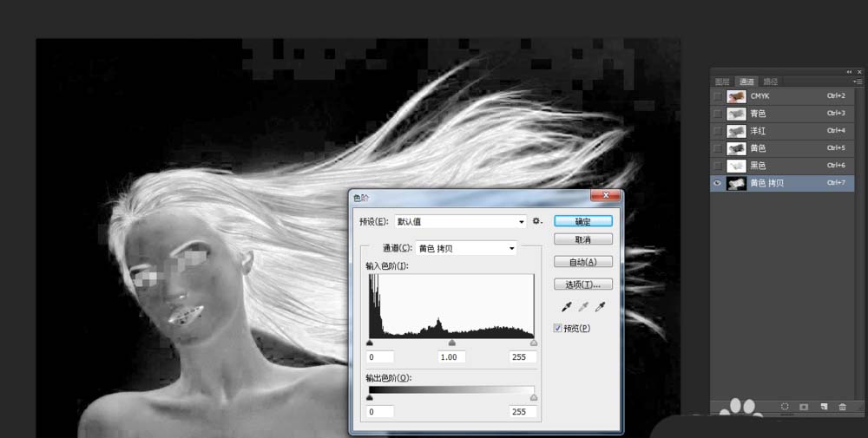Screen dimensions: 868x438
Task: Switch to the 路径 paths tab
Action: 770,81
